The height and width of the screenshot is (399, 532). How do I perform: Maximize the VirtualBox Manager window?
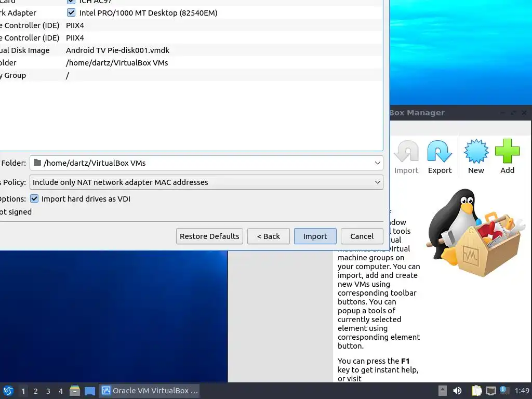pyautogui.click(x=513, y=113)
